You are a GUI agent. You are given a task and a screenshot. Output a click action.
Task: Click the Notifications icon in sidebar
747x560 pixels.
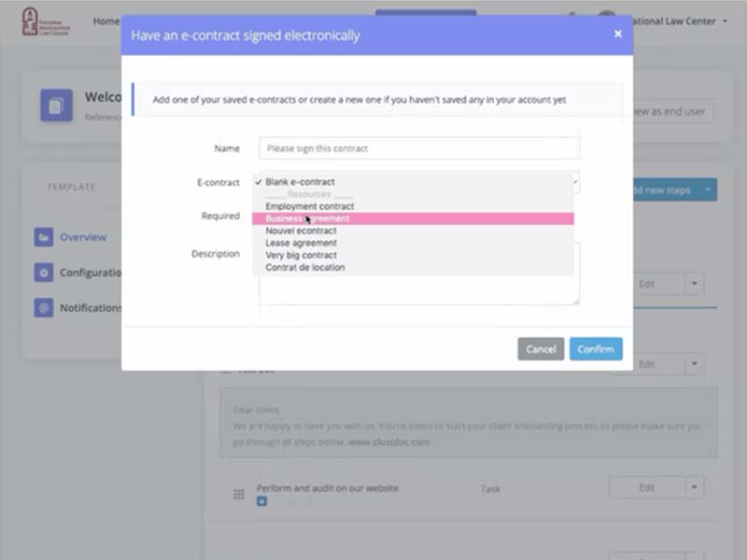coord(43,308)
